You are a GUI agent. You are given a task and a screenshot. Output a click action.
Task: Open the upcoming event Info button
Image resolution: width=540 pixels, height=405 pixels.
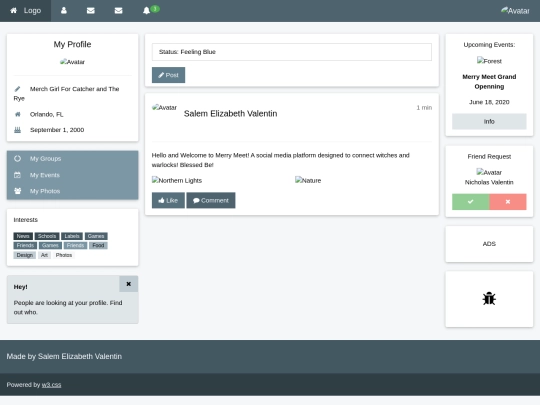coord(489,122)
